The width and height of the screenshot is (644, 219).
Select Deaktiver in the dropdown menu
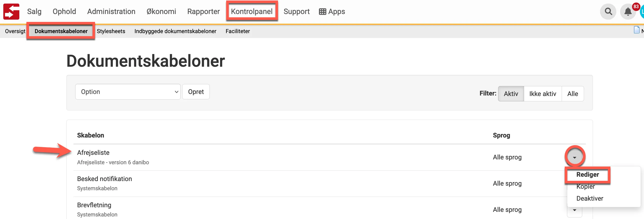(590, 198)
